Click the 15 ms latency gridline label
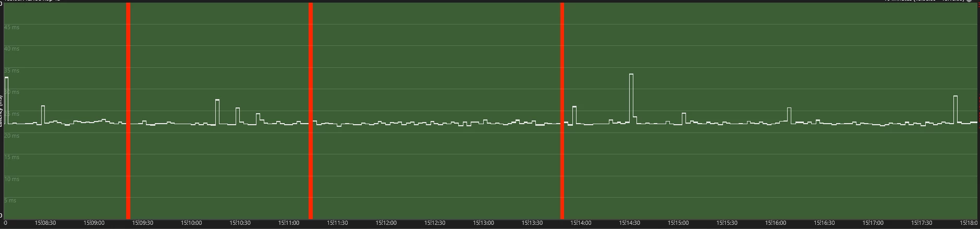Screen dimensions: 980x229 coord(11,157)
